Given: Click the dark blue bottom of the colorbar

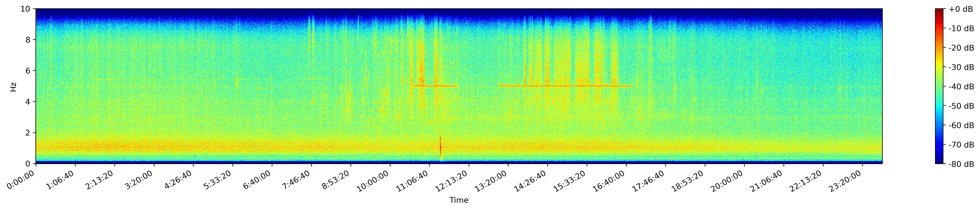Looking at the screenshot, I should click(x=939, y=161).
